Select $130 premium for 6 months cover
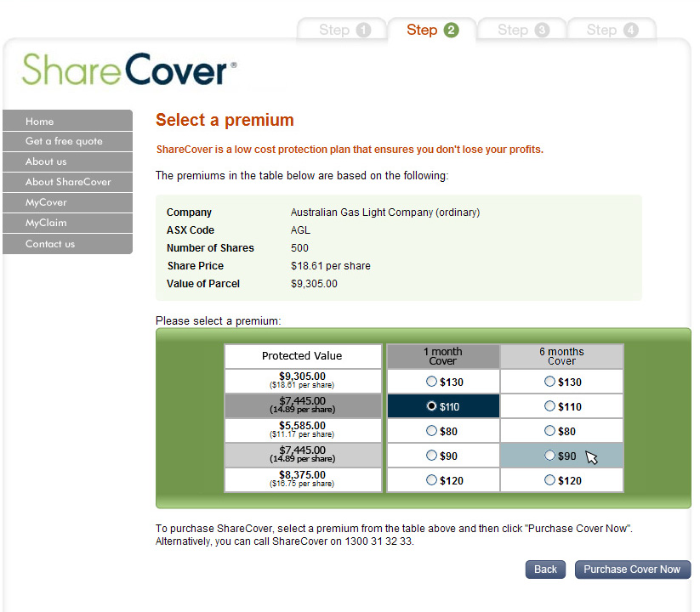700x612 pixels. (549, 382)
